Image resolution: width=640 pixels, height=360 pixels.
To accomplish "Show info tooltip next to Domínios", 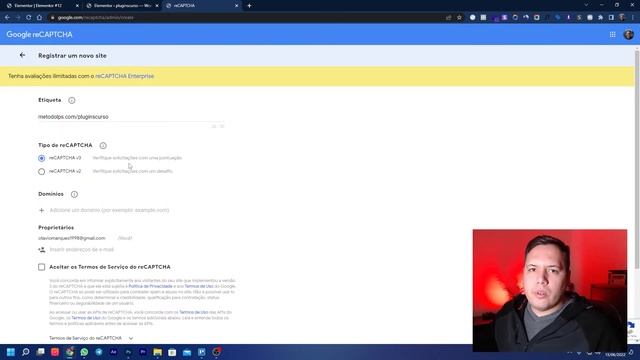I will tap(74, 194).
